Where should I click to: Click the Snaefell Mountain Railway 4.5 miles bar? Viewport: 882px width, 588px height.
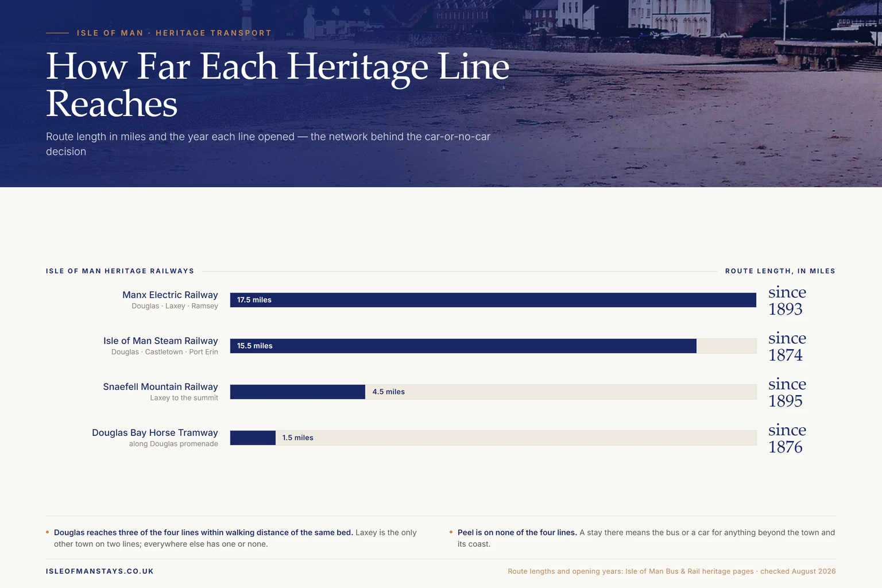point(297,392)
